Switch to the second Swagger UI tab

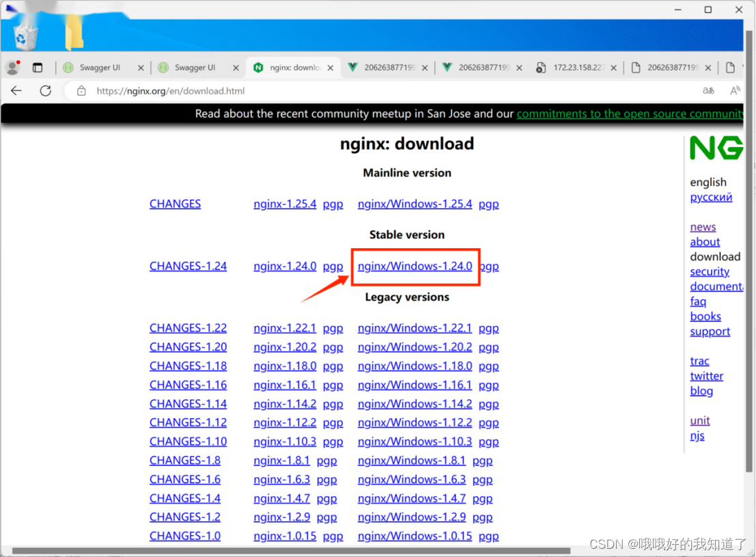(195, 68)
